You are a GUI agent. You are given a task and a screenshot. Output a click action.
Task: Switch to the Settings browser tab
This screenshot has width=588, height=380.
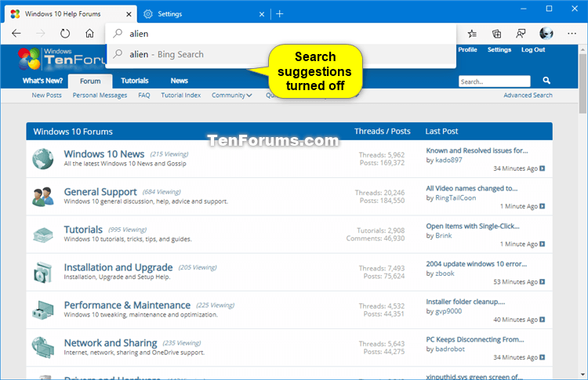[205, 14]
